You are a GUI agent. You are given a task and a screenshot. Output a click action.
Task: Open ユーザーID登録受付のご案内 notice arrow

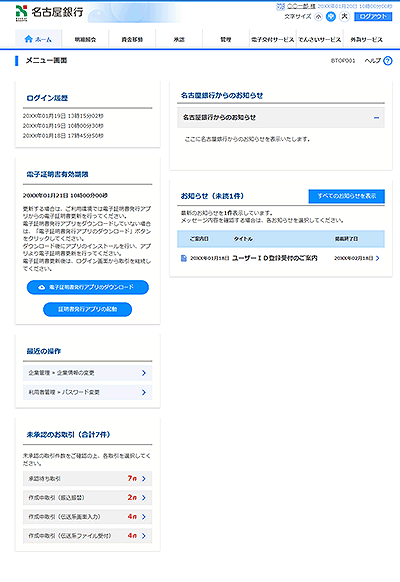(378, 258)
